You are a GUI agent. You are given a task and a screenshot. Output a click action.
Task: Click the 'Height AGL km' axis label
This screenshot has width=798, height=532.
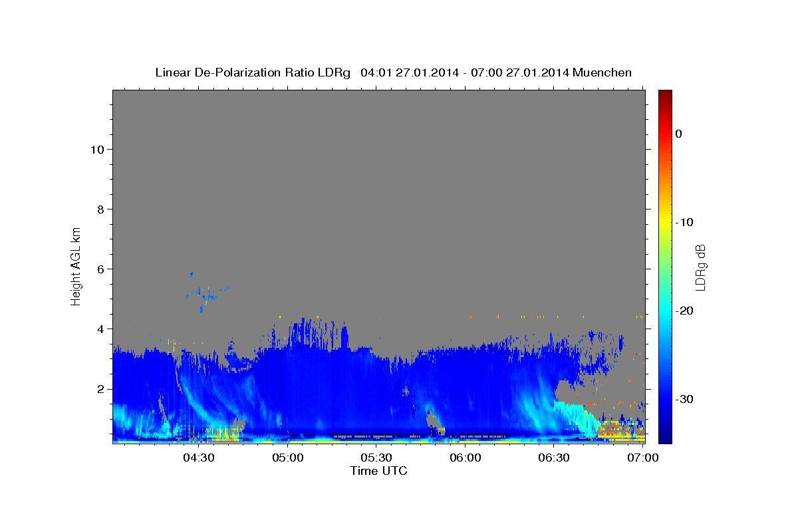click(76, 266)
